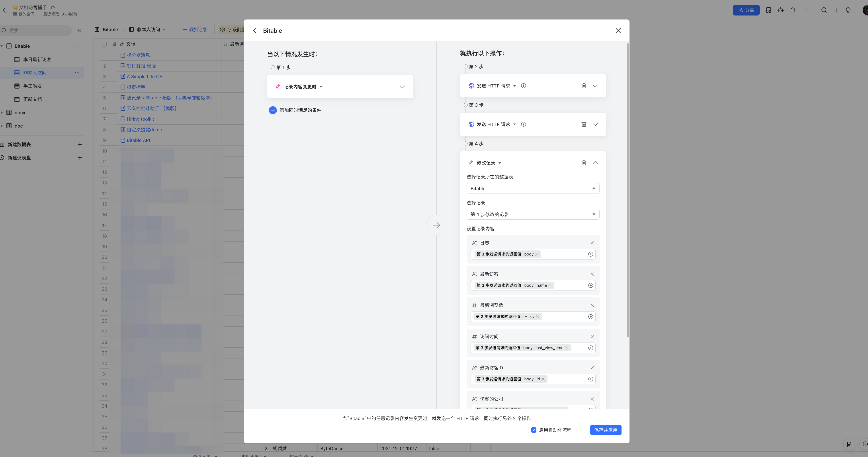Select the 更新文档 view in the sidebar
This screenshot has width=868, height=457.
click(x=32, y=99)
